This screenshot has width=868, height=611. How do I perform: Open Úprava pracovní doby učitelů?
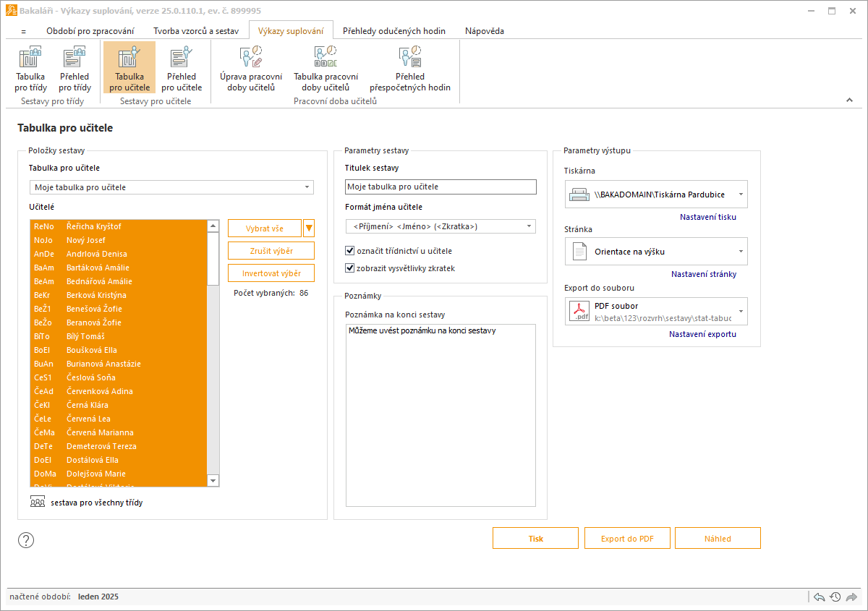tap(251, 68)
